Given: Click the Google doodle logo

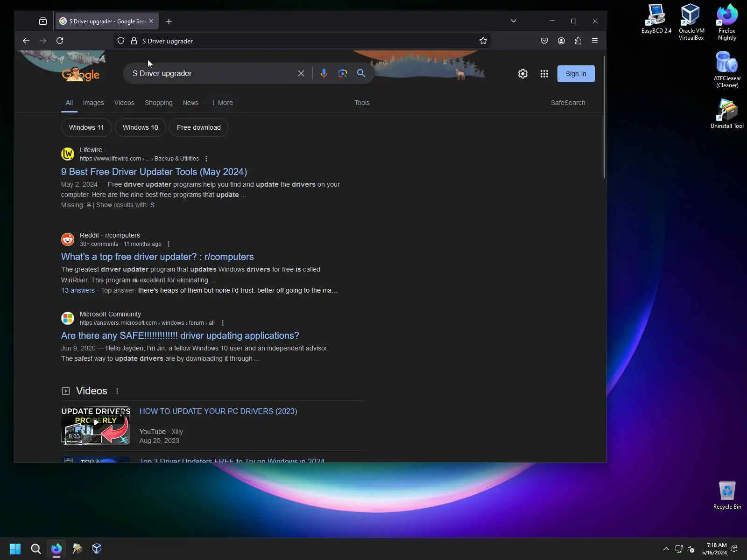Looking at the screenshot, I should [x=81, y=74].
